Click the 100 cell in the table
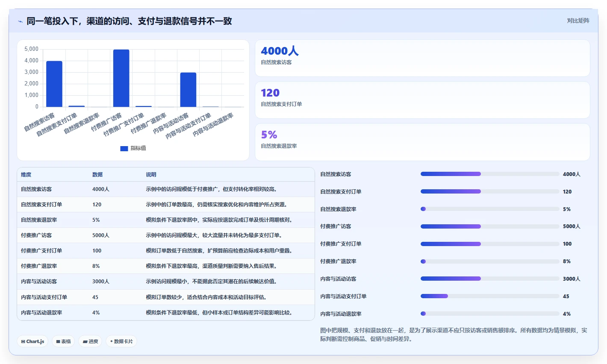607x364 pixels. [97, 250]
